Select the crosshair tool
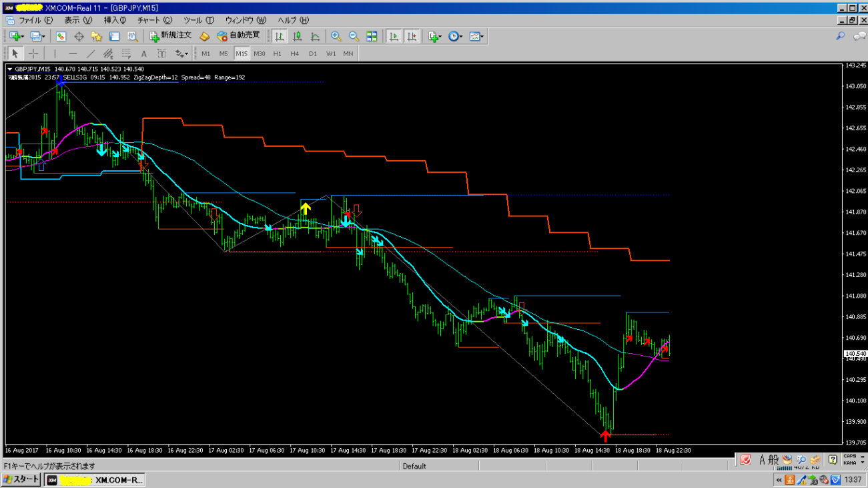 (x=33, y=53)
